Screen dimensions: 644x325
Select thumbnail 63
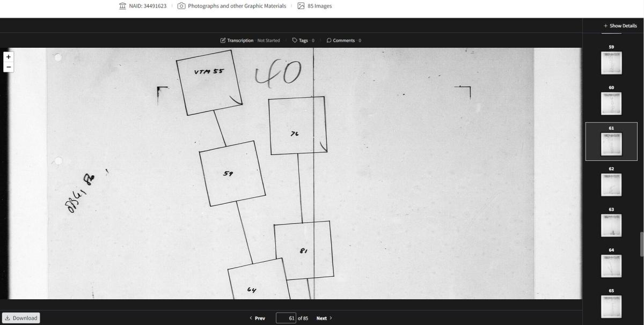(611, 226)
